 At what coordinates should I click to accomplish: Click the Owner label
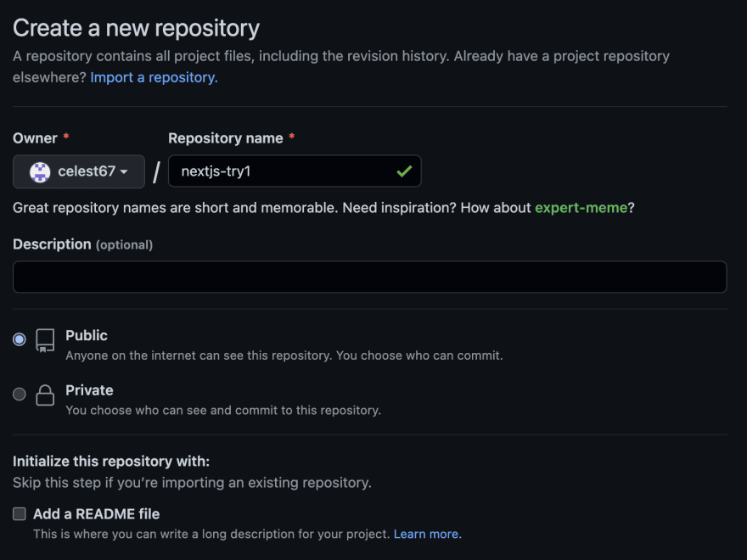click(35, 138)
